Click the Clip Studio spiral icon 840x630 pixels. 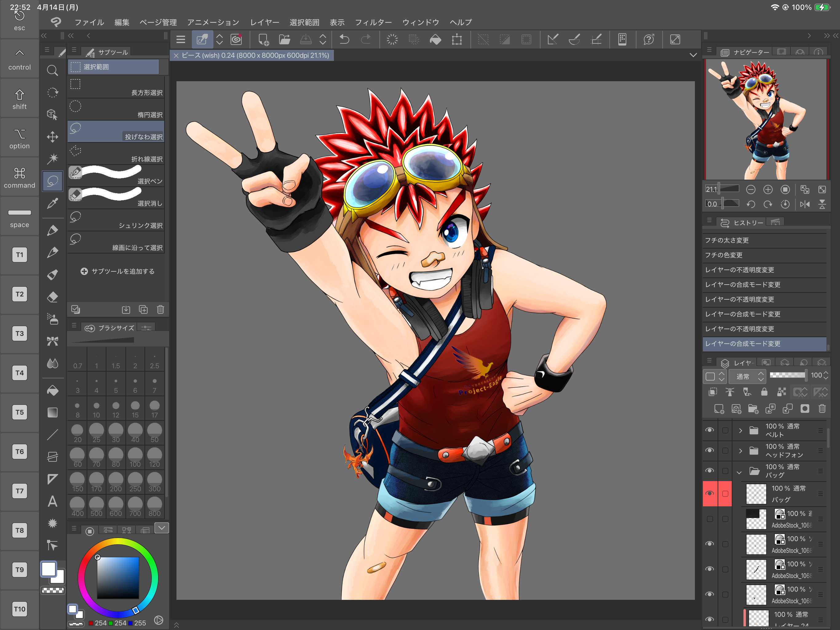(236, 39)
